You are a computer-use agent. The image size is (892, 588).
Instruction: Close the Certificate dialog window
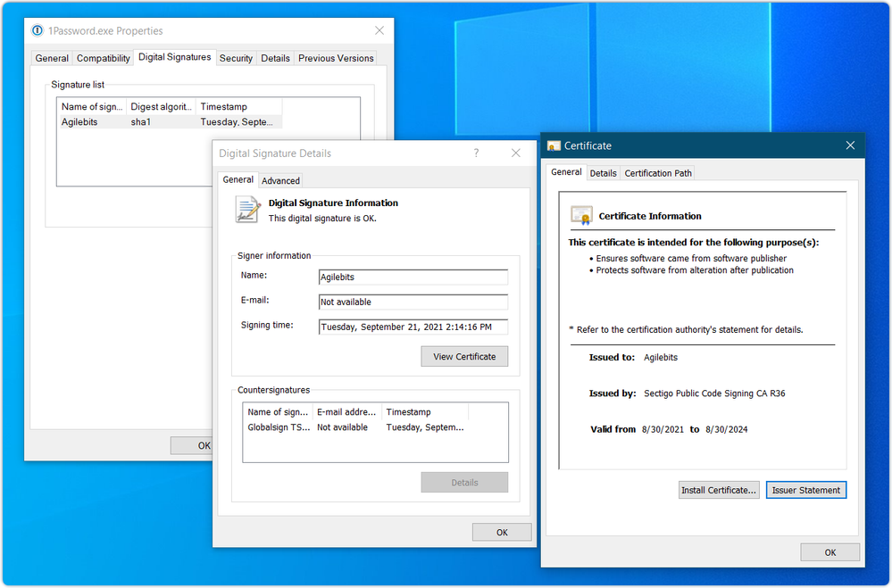coord(850,145)
